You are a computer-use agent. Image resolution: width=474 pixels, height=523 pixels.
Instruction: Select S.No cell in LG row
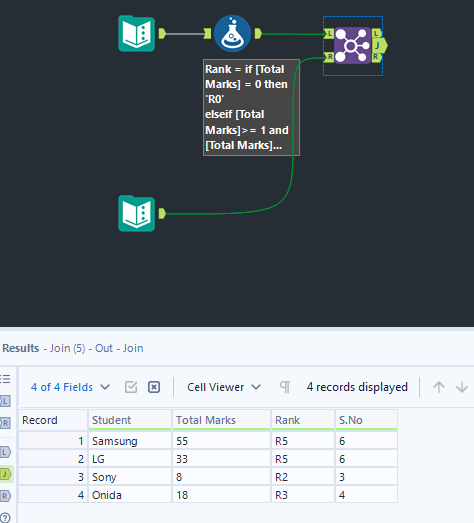tap(366, 459)
